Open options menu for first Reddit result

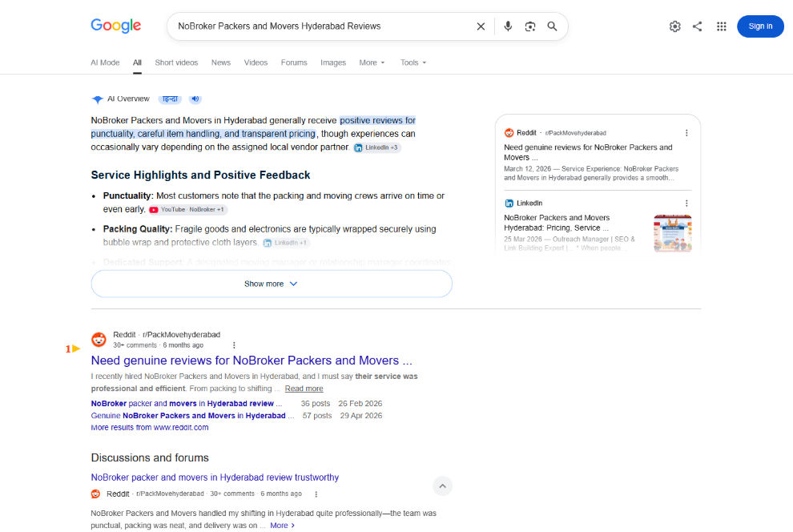tap(234, 345)
